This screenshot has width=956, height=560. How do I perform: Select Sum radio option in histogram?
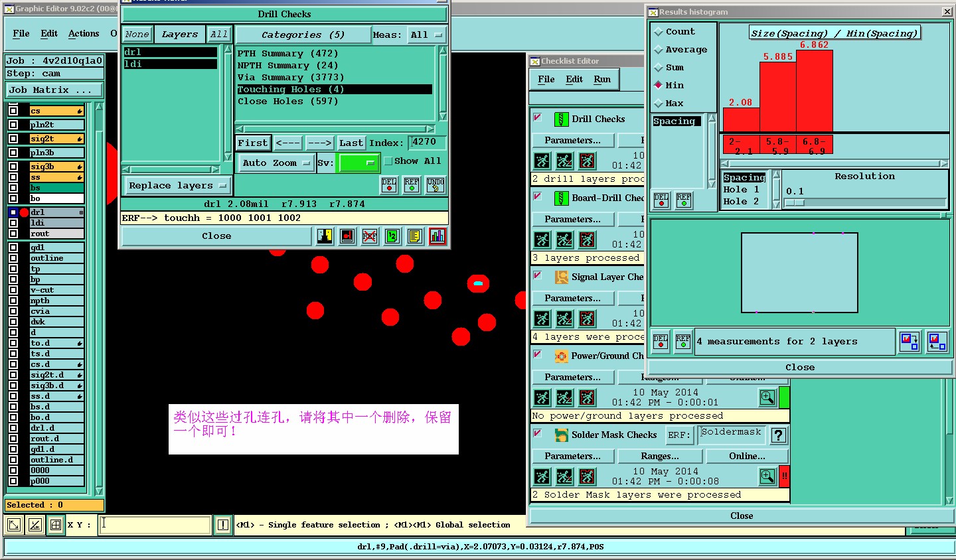659,68
